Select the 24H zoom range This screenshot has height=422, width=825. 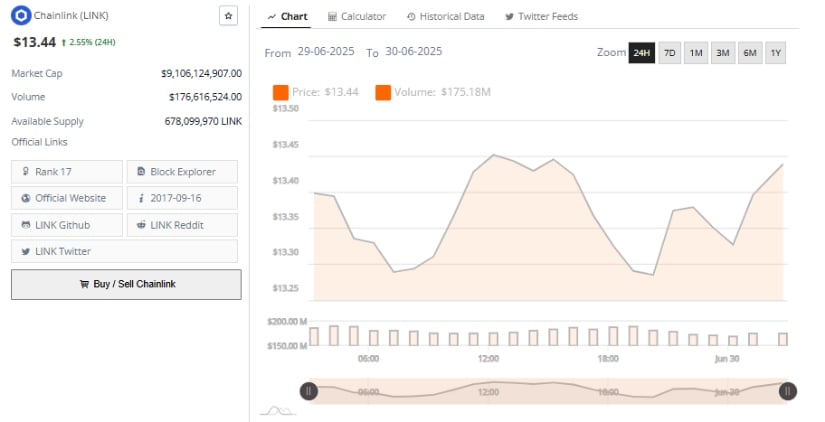click(x=642, y=53)
